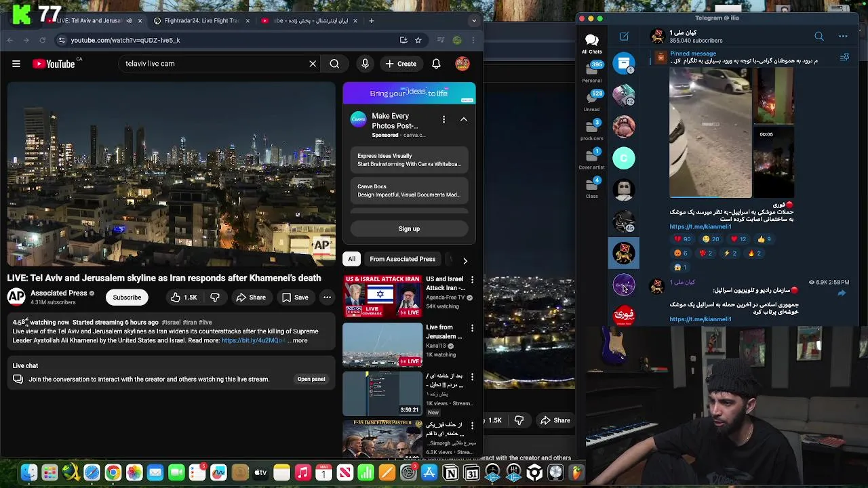Viewport: 868px width, 488px height.
Task: Like the live stream showing 1.5K
Action: click(x=184, y=298)
